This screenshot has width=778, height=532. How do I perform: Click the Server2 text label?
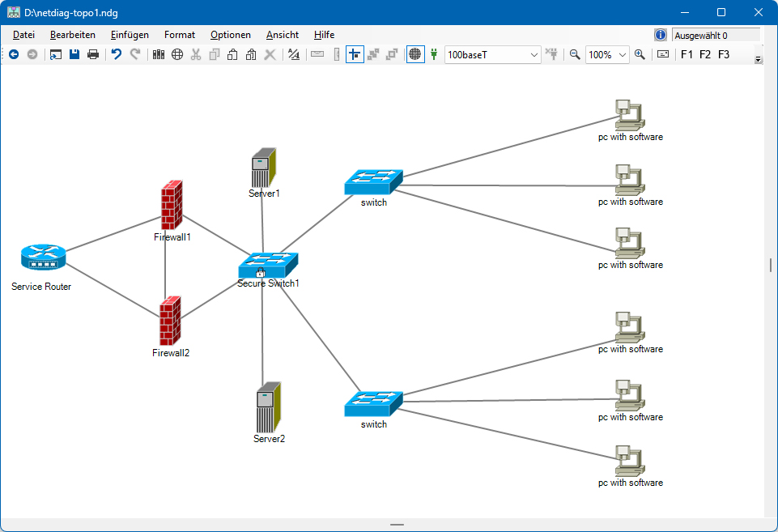click(x=269, y=439)
